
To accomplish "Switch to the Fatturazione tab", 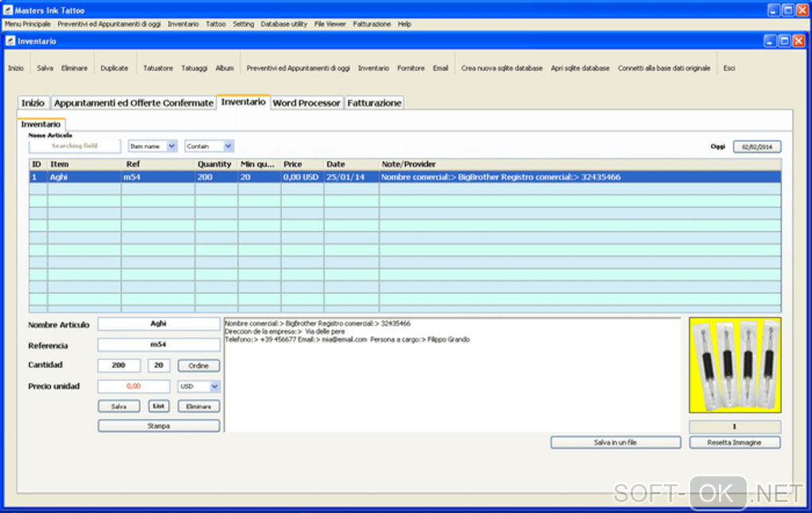I will pos(374,103).
